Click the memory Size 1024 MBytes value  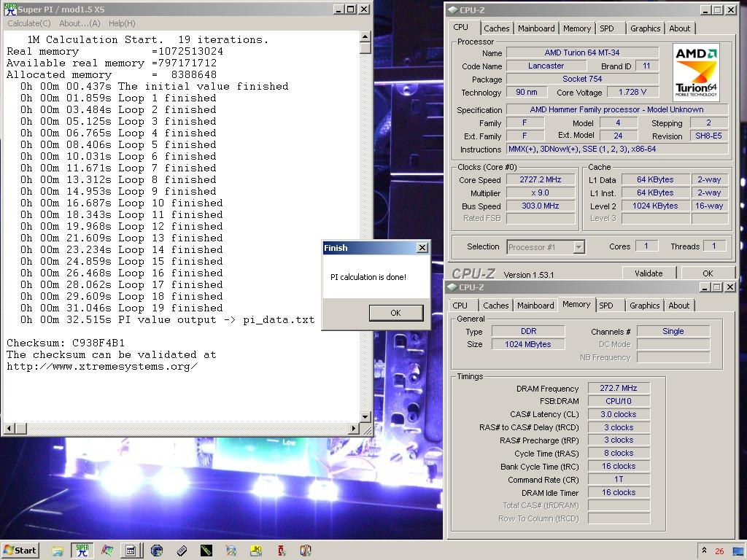point(528,344)
